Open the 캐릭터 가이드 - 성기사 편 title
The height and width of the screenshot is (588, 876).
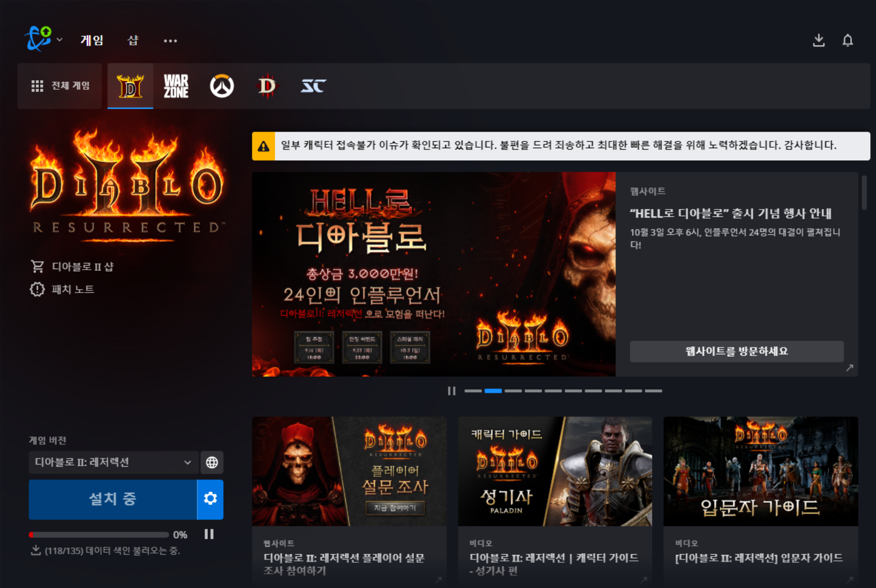click(x=554, y=565)
